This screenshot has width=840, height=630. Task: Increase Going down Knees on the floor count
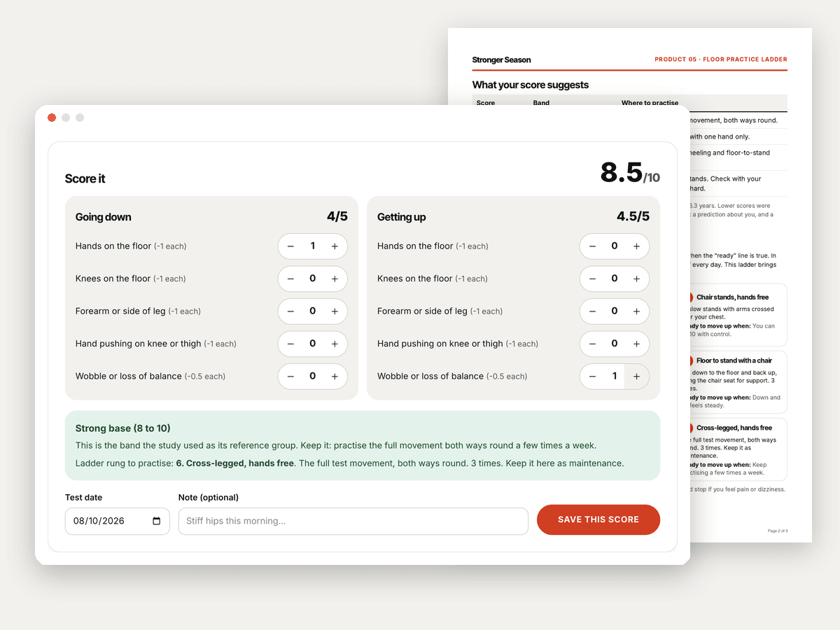[x=335, y=279]
